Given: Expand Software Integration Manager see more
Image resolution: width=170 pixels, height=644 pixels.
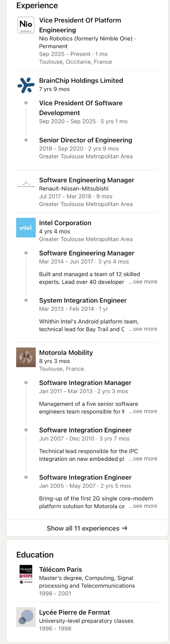Looking at the screenshot, I should tap(143, 411).
